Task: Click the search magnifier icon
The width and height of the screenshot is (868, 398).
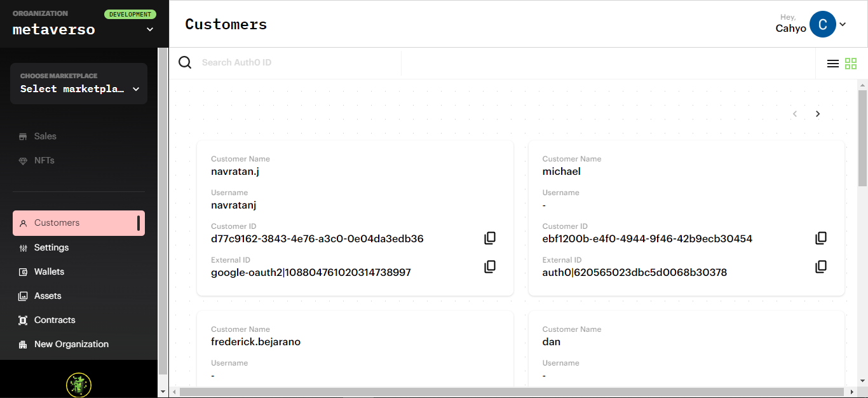Action: (185, 62)
